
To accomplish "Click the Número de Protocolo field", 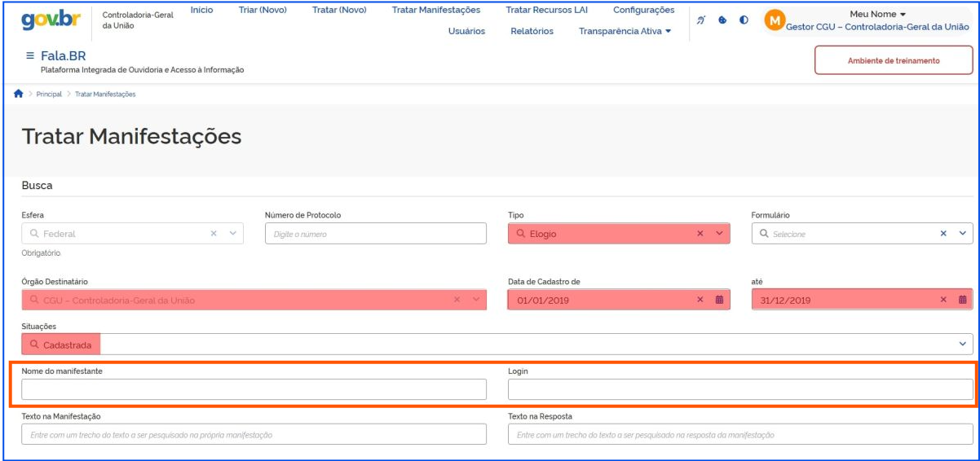I will [x=375, y=234].
